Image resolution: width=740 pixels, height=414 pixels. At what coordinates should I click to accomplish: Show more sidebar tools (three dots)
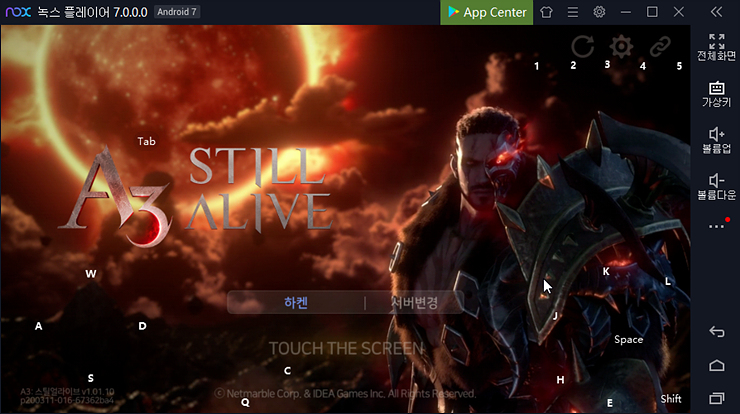pyautogui.click(x=716, y=227)
